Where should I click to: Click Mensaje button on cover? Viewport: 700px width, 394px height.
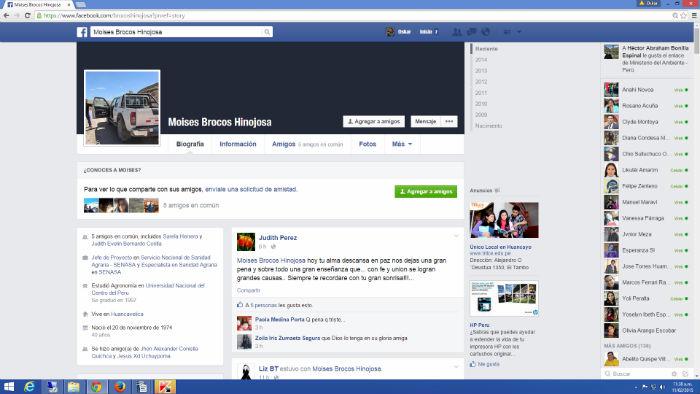[425, 121]
